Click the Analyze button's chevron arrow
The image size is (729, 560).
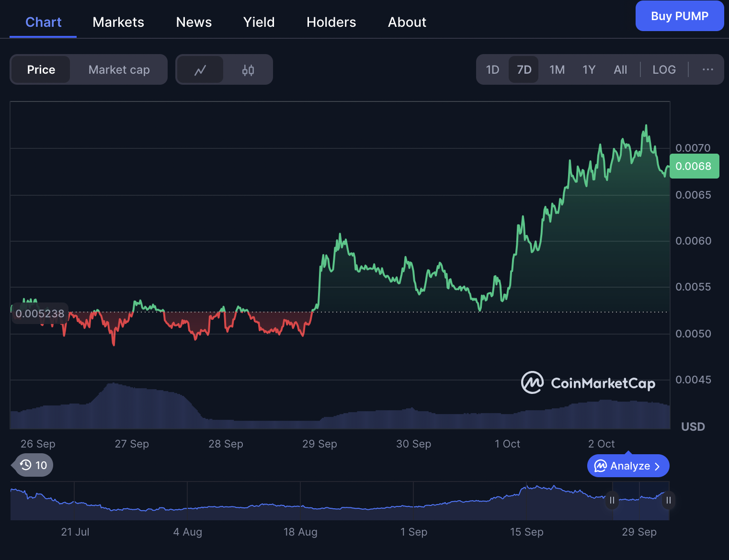tap(657, 466)
